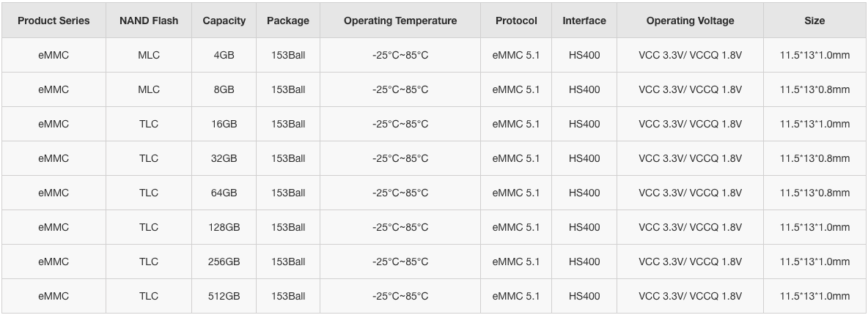Viewport: 868px width, 315px height.
Task: Select the 16GB capacity cell
Action: coord(224,124)
